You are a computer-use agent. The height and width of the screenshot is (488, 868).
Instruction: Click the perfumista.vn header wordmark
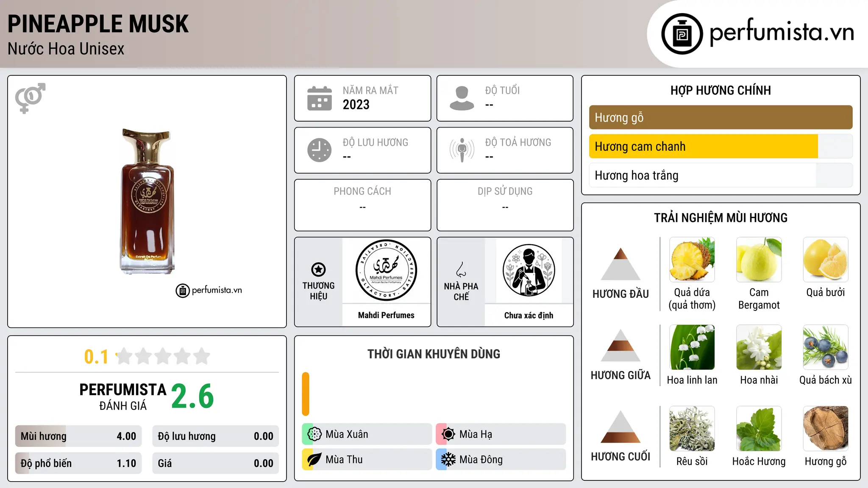click(x=782, y=32)
